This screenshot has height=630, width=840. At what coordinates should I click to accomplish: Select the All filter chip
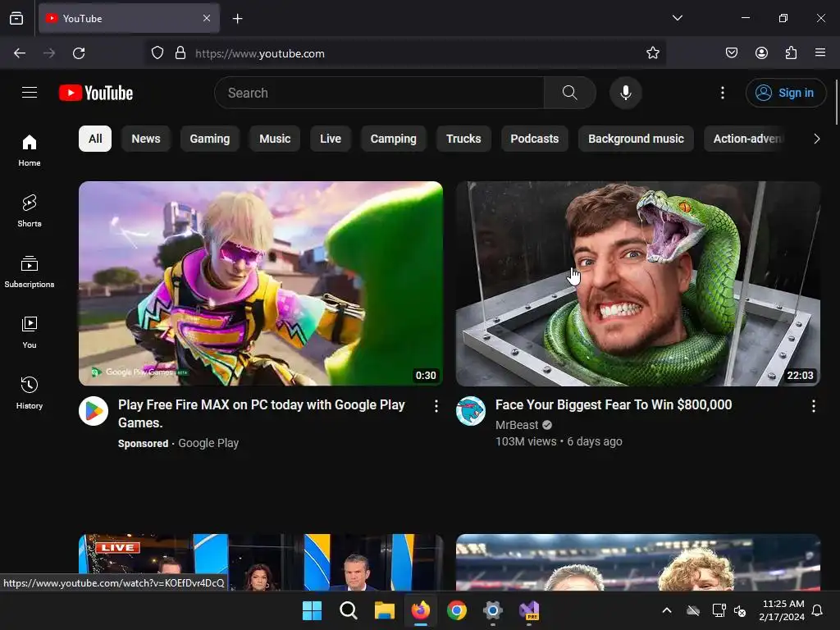click(x=95, y=139)
